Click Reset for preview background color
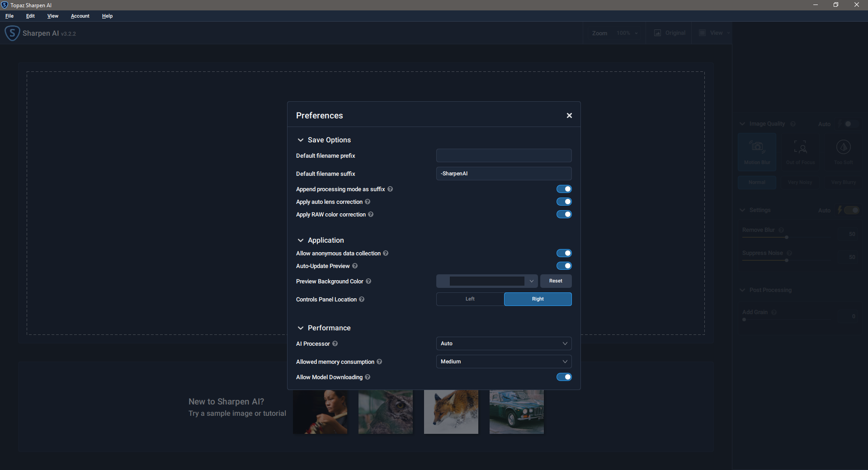The height and width of the screenshot is (470, 868). [x=556, y=281]
